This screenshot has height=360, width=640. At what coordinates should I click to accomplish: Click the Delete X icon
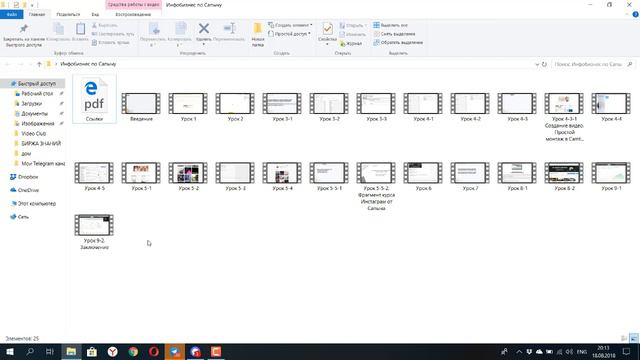(204, 29)
